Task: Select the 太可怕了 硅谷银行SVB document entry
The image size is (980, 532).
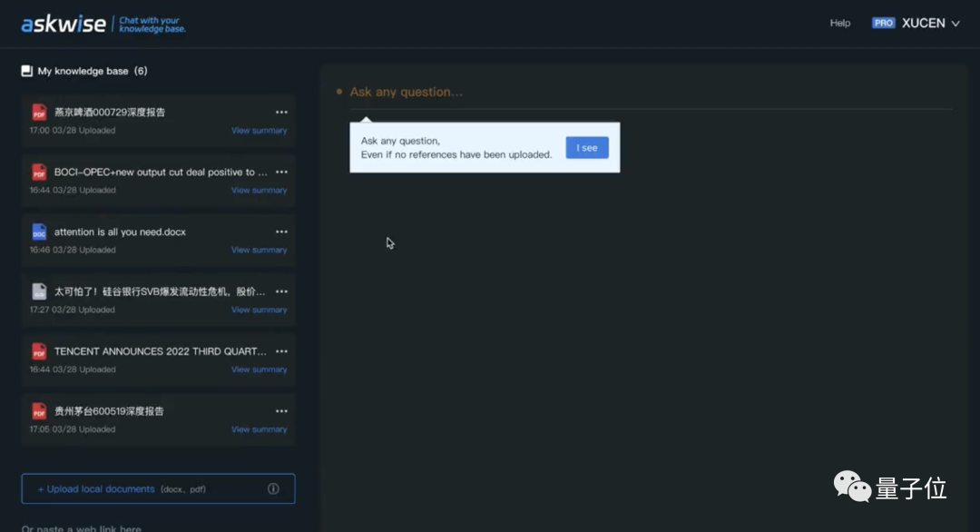Action: (x=159, y=292)
